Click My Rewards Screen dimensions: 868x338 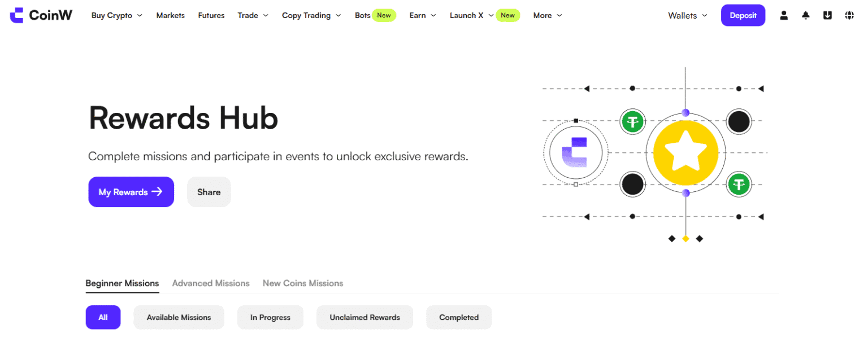(131, 192)
